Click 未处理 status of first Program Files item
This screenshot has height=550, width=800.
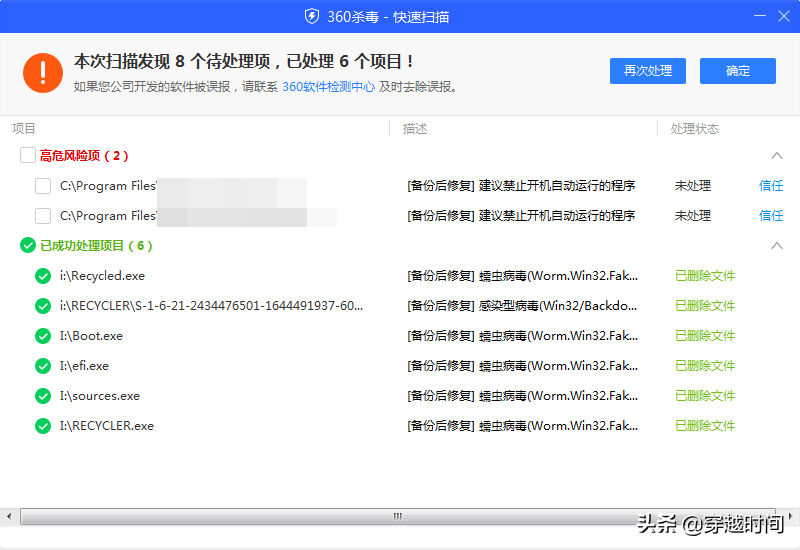pyautogui.click(x=693, y=186)
